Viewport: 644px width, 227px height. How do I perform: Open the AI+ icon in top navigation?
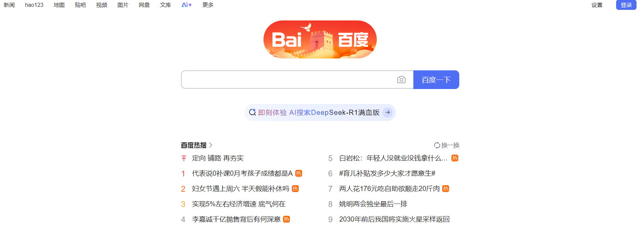186,5
